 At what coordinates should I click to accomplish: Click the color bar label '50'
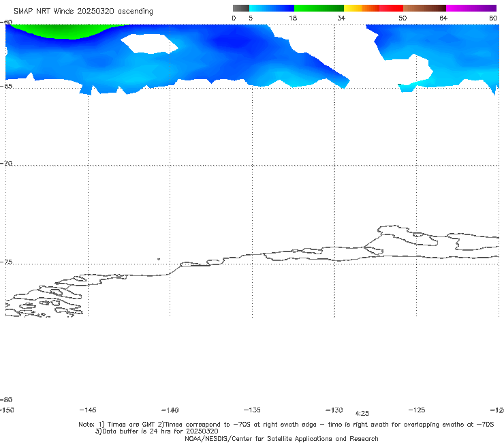(x=403, y=18)
